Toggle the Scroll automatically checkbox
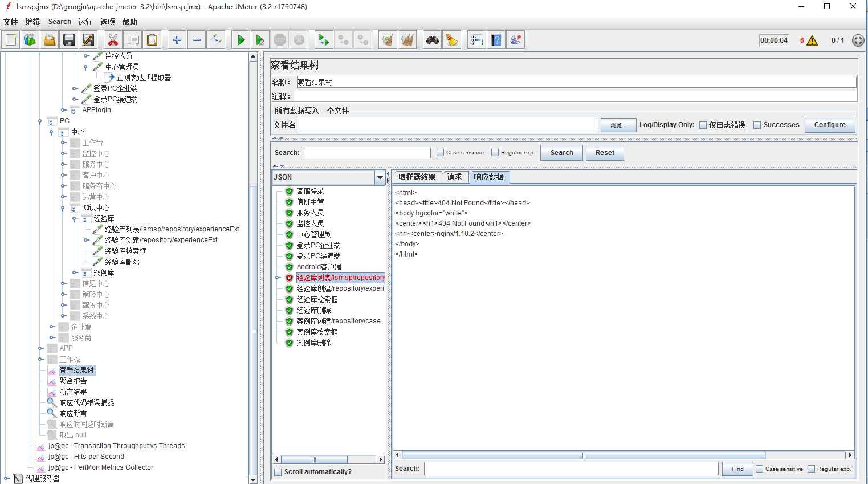868x484 pixels. [278, 472]
